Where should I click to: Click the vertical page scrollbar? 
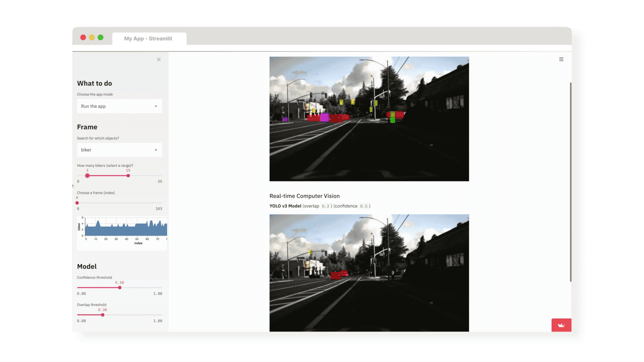point(571,182)
